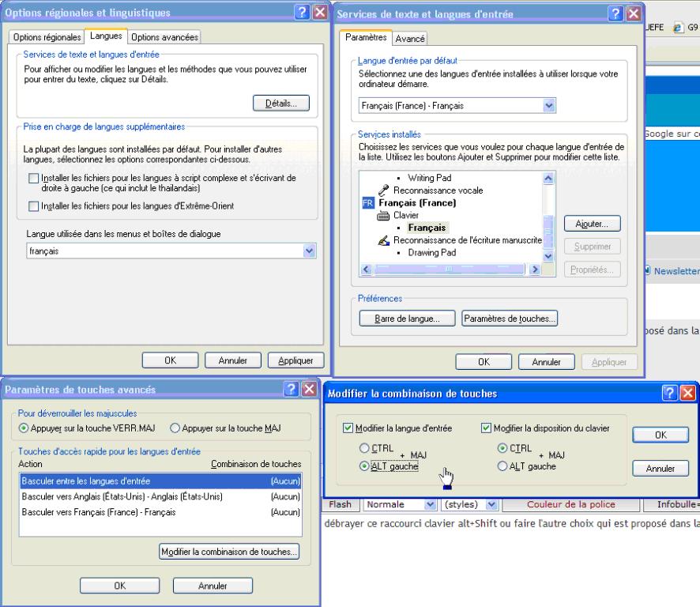Click the microphone icon for Reconnaissance vocale

click(x=386, y=190)
